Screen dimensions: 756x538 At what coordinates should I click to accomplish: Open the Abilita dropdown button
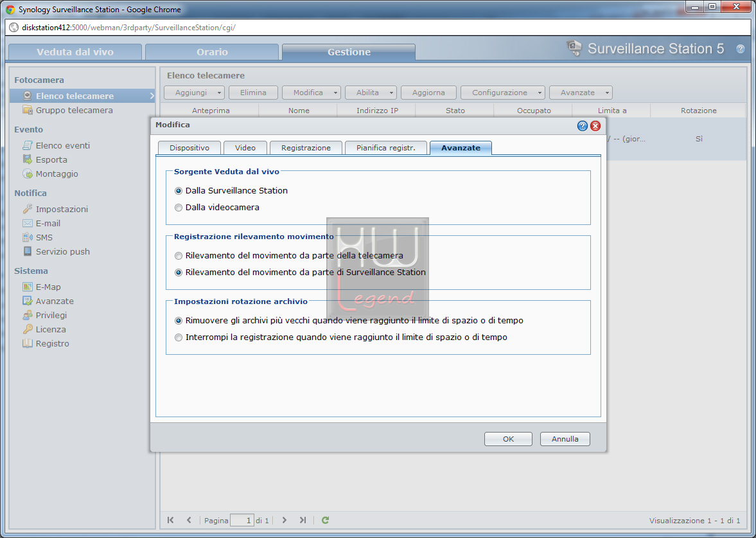click(371, 93)
